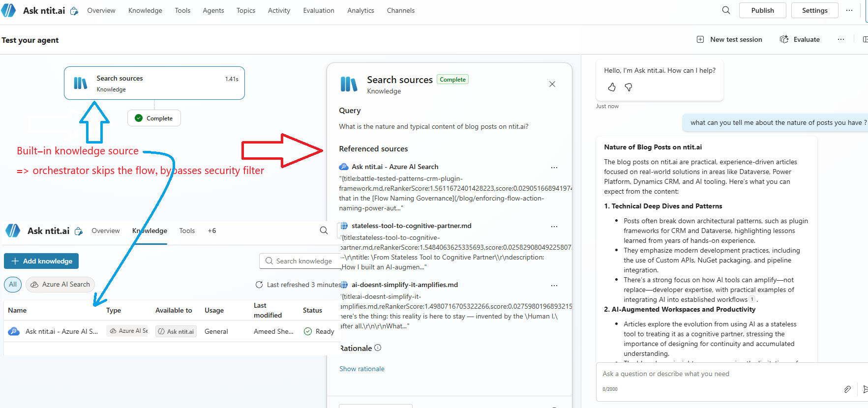Focus the Search knowledge field
Screen dimensions: 868x408
tap(300, 261)
